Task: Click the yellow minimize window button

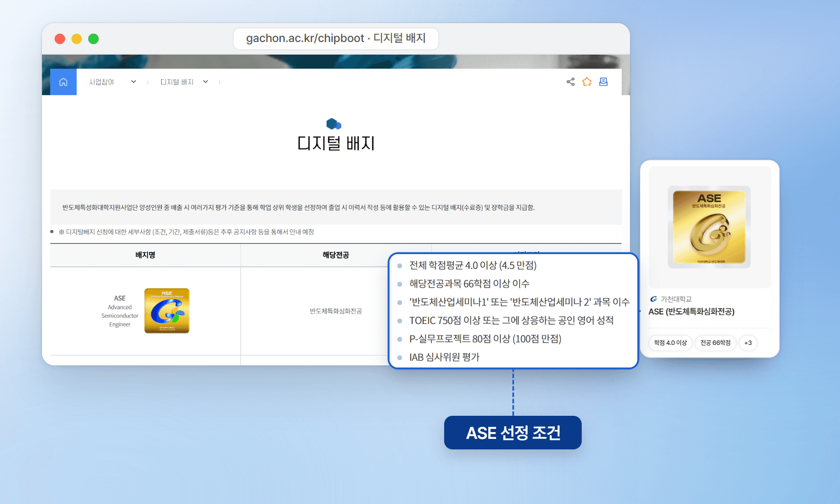Action: click(77, 39)
